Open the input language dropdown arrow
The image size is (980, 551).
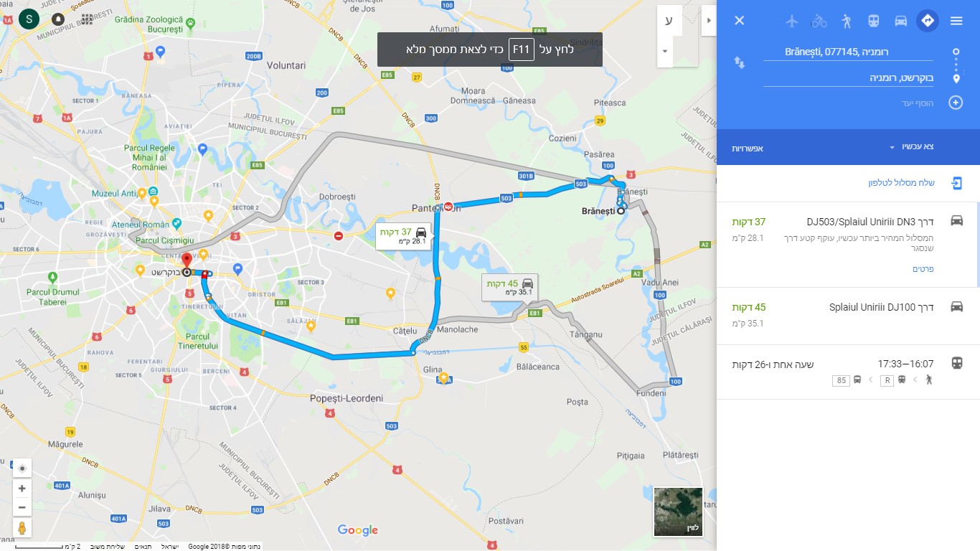[665, 52]
